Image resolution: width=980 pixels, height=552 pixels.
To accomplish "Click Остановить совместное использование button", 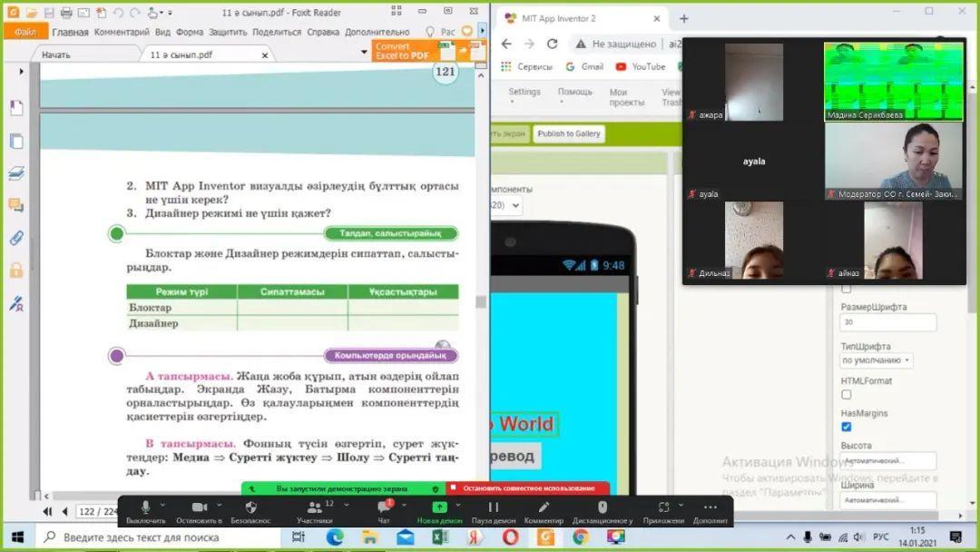I will point(529,488).
